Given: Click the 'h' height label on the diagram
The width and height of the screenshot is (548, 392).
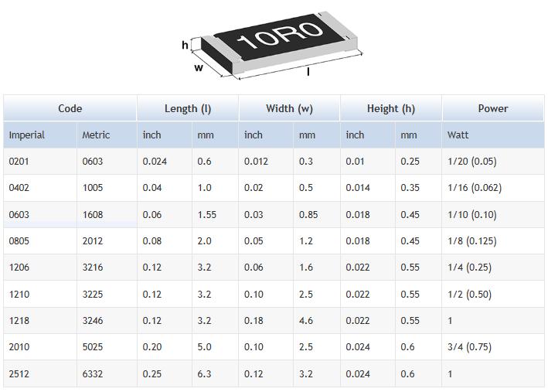Looking at the screenshot, I should click(185, 45).
